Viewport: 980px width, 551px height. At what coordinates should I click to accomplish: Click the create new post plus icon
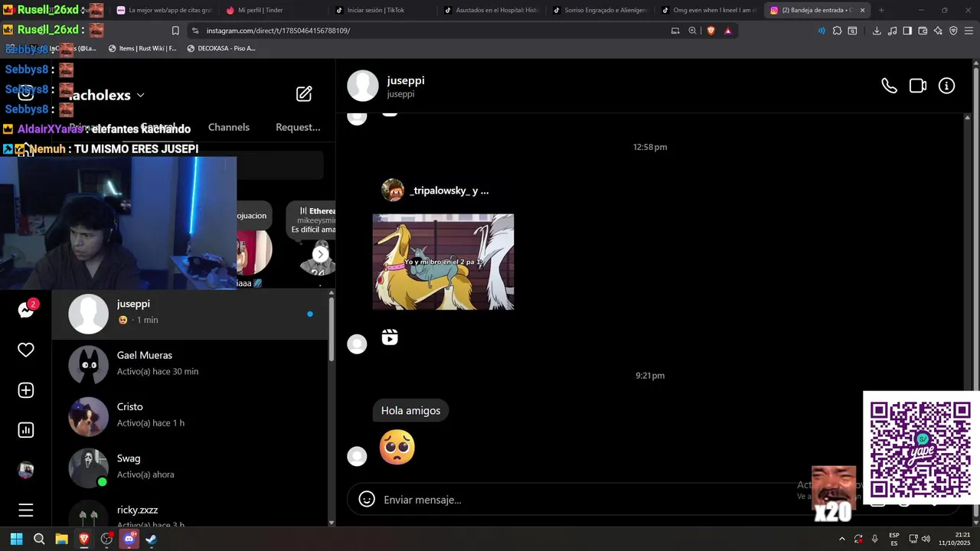coord(26,390)
